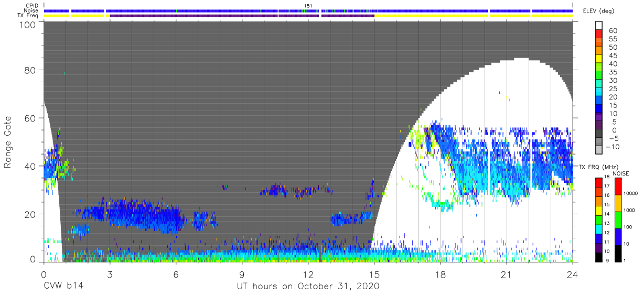Screen dimensions: 644x297
Task: Click the 40 label on Range Gate axis
Action: [30, 166]
